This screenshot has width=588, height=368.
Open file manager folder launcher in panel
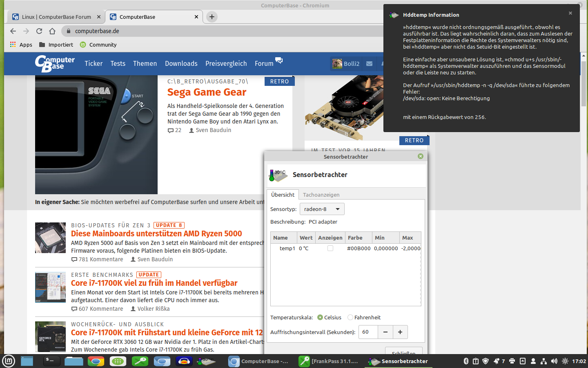74,361
